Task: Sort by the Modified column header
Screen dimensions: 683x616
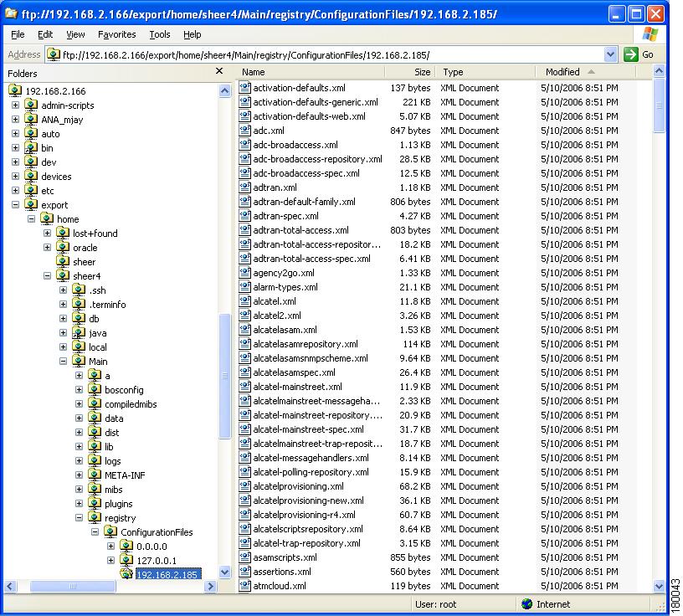Action: (562, 72)
